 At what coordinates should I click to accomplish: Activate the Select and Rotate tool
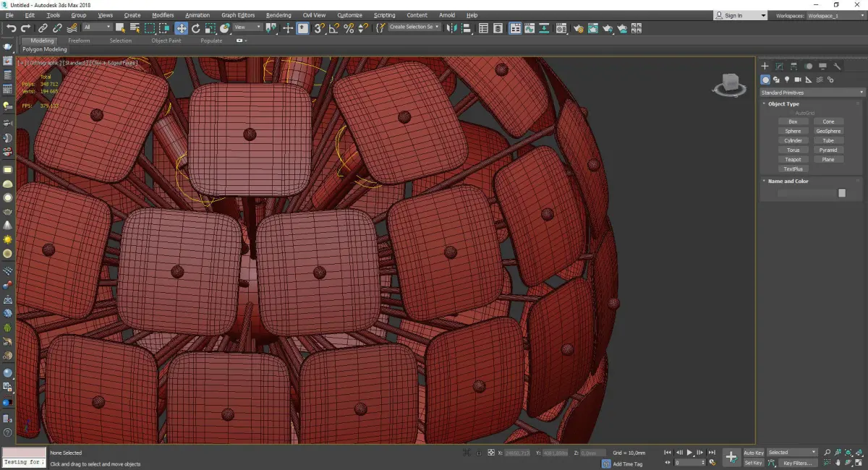coord(195,28)
